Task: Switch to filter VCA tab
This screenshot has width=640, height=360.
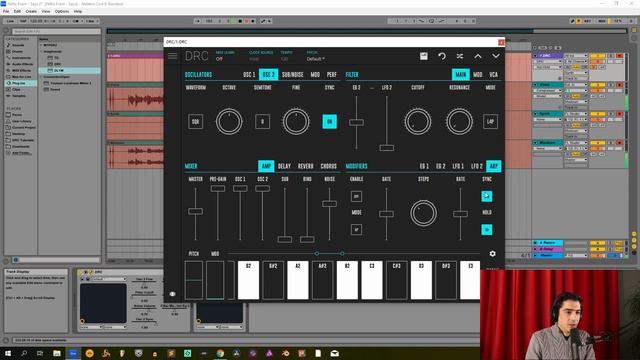Action: pyautogui.click(x=493, y=75)
